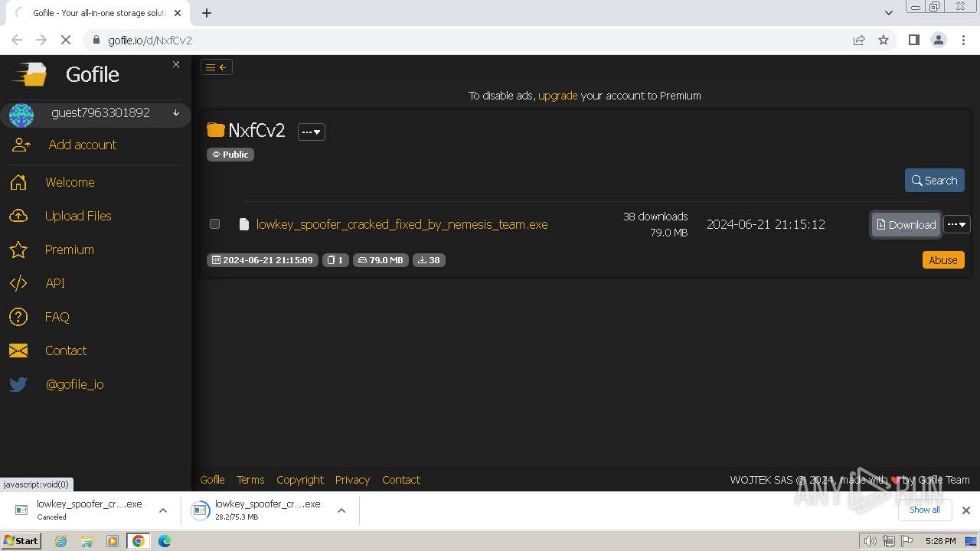Screen dimensions: 980x551
Task: Open Terms footer link
Action: 250,480
